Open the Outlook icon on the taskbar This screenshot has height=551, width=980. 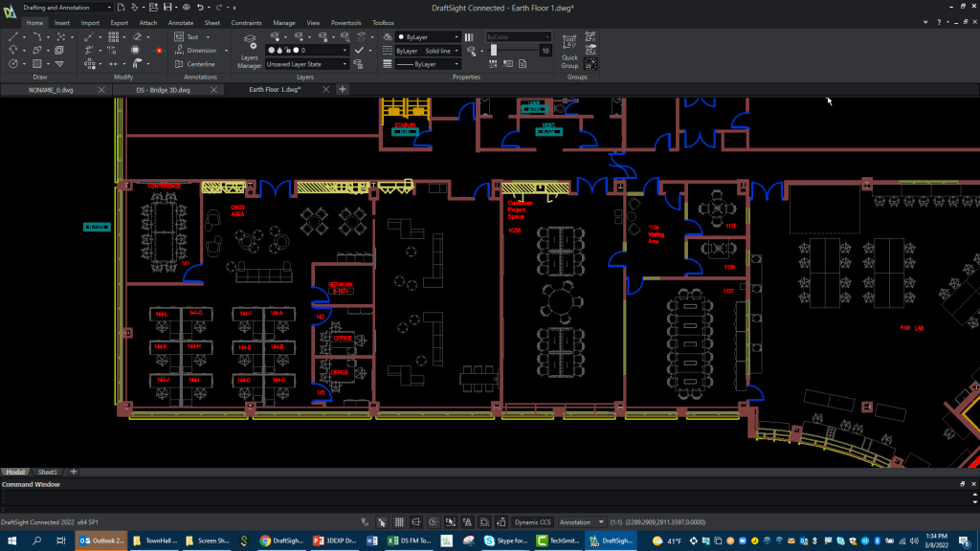point(102,540)
